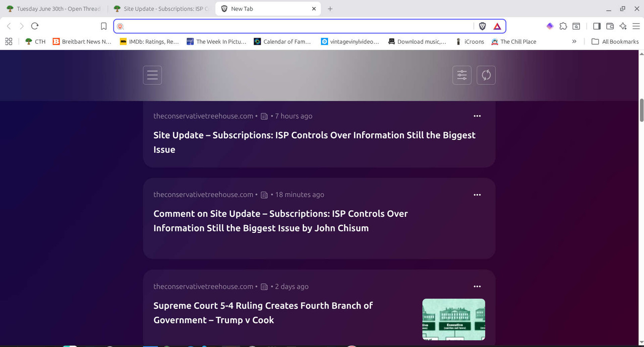
Task: Go forward with the forward arrow
Action: click(22, 26)
